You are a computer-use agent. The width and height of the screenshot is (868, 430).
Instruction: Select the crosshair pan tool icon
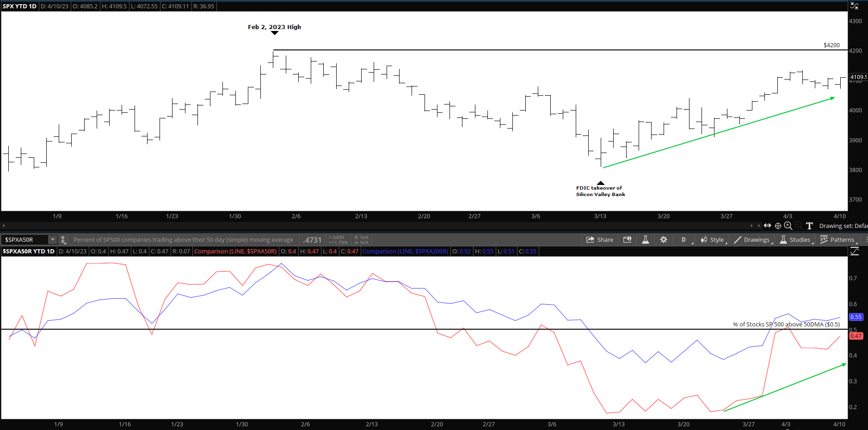(778, 226)
